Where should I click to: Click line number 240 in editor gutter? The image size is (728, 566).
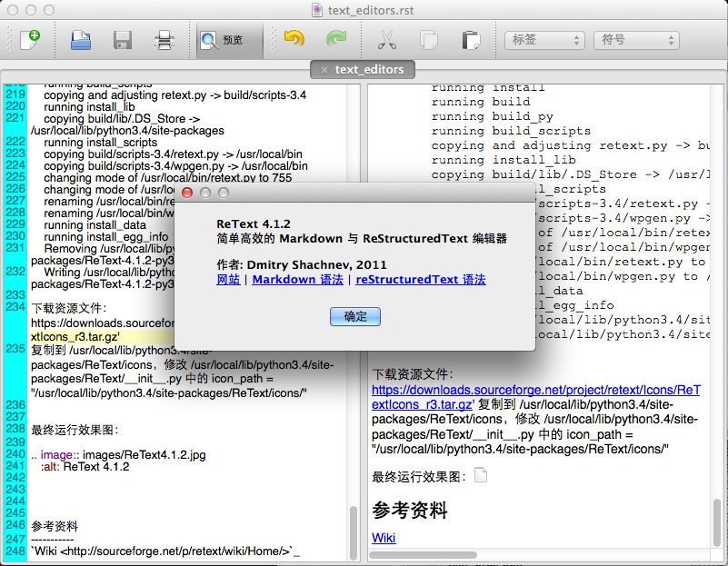click(15, 454)
